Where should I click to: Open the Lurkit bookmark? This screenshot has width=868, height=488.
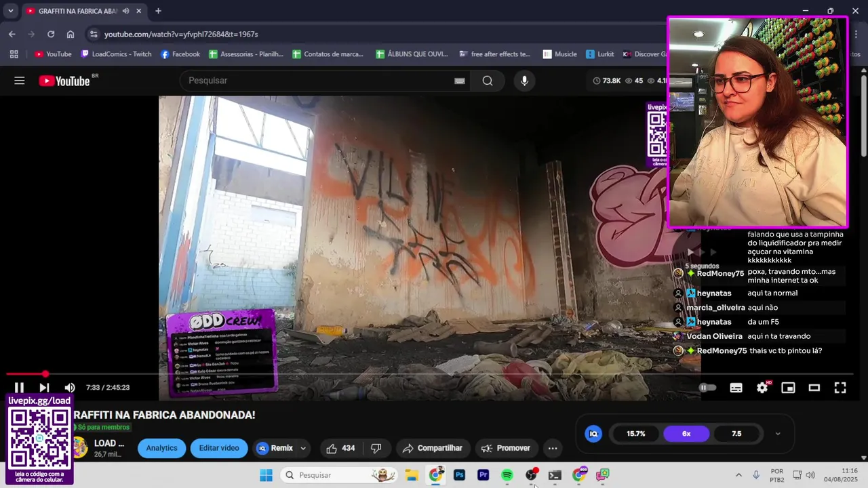point(600,54)
